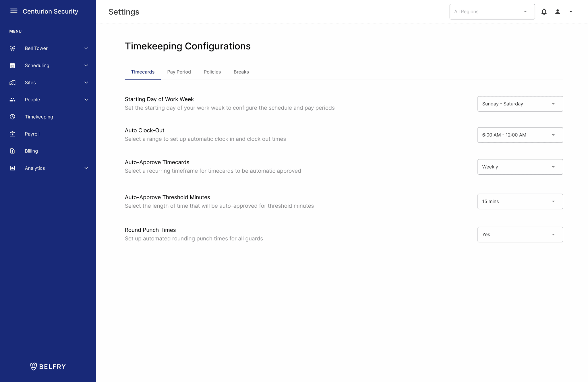Open the All Regions dropdown
588x382 pixels.
[492, 12]
